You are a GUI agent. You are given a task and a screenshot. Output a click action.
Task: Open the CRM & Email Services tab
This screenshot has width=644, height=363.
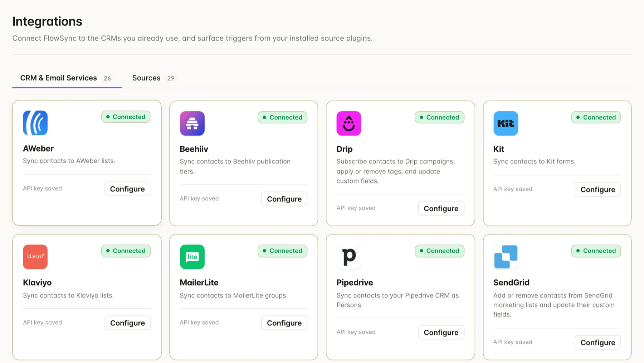click(67, 78)
